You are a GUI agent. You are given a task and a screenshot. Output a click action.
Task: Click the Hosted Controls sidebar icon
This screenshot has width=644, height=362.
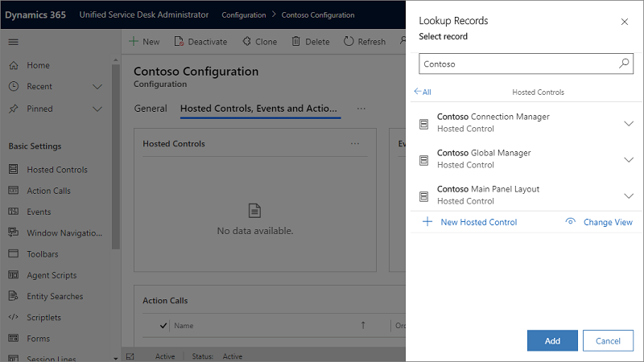[x=14, y=169]
